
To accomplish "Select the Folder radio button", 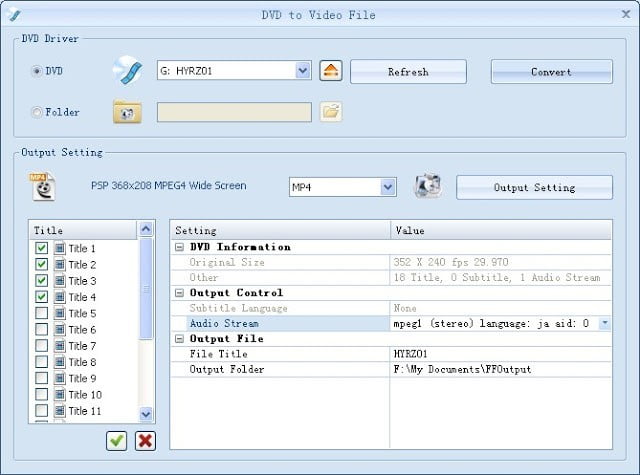I will click(37, 113).
